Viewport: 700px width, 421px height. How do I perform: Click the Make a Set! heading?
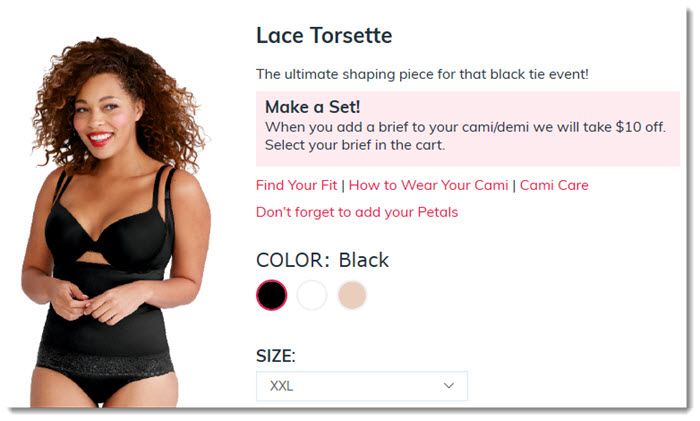click(312, 107)
